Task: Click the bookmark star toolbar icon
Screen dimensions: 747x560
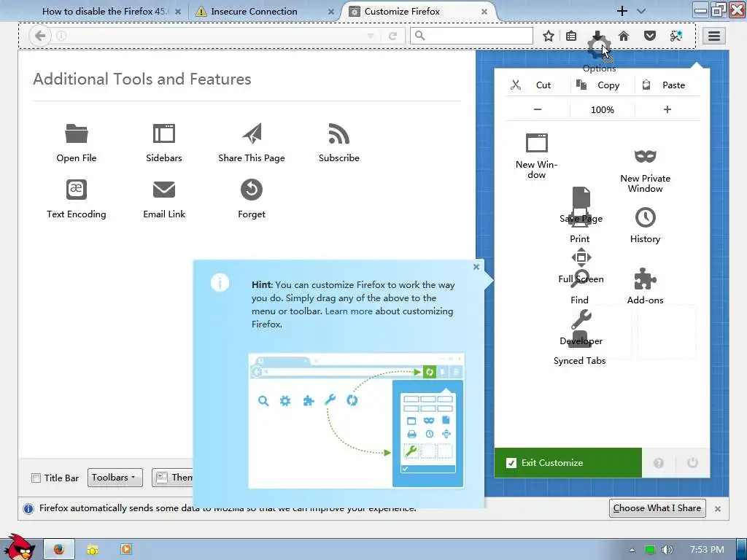Action: [549, 36]
